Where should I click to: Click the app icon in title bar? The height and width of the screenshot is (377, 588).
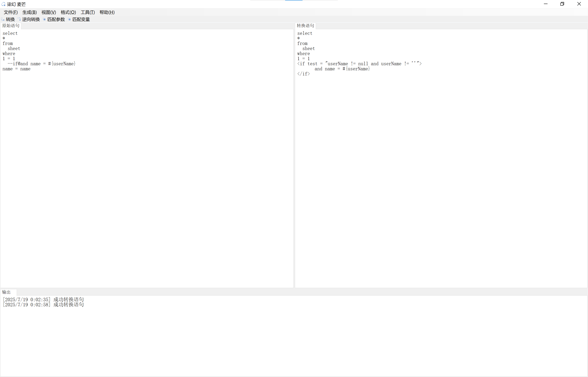pos(3,4)
